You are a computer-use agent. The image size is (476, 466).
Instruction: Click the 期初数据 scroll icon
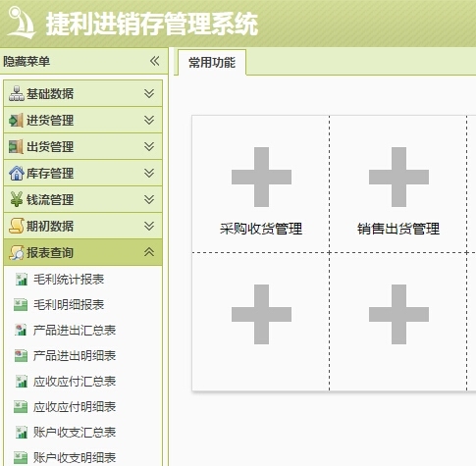[x=17, y=226]
